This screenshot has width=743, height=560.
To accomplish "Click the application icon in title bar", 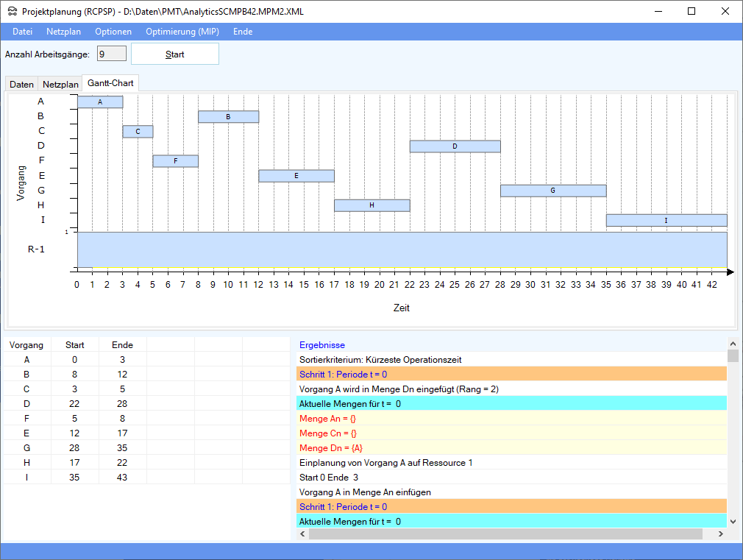I will 13,12.
